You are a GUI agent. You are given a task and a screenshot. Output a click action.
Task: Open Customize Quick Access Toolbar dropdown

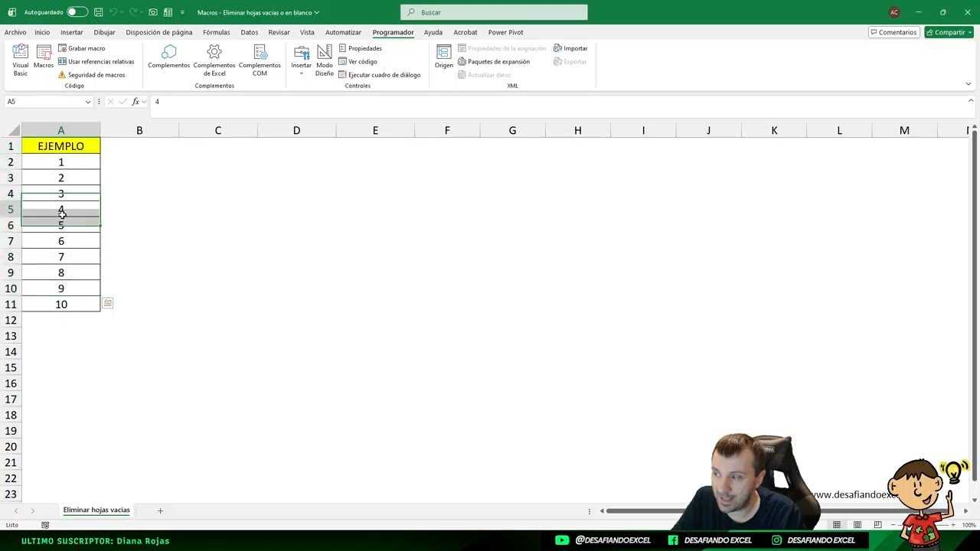click(x=182, y=12)
